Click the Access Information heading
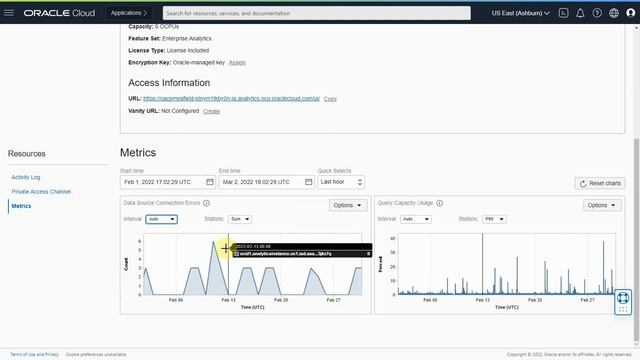The height and width of the screenshot is (360, 640). point(169,83)
